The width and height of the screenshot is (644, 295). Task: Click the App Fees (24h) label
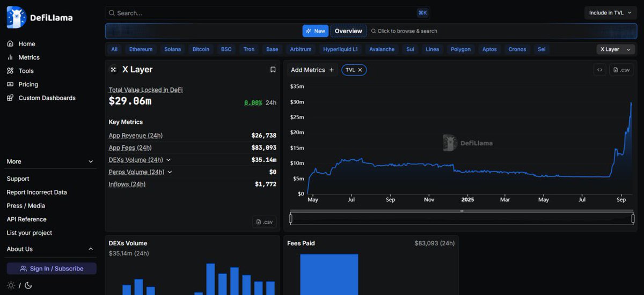point(130,147)
